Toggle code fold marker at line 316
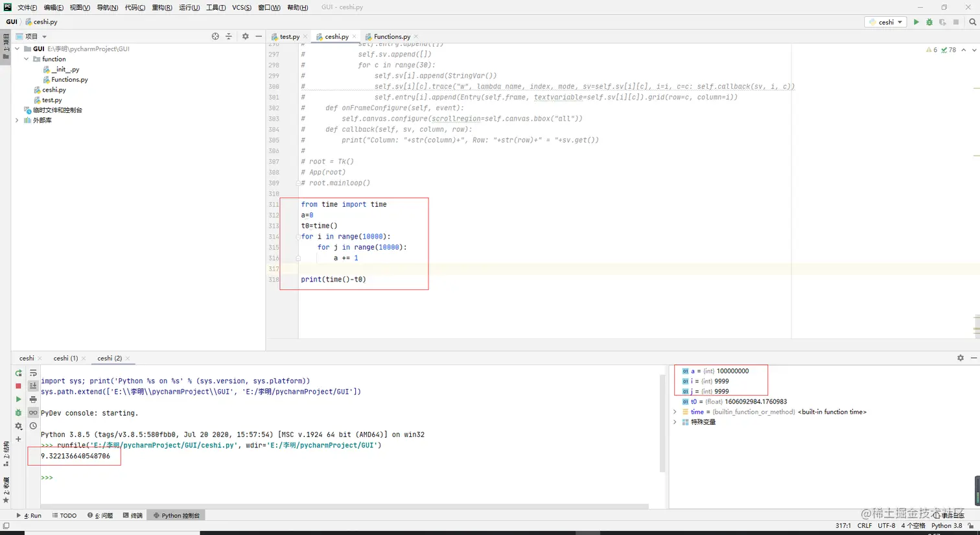Screen dimensions: 980x535 (x=298, y=258)
